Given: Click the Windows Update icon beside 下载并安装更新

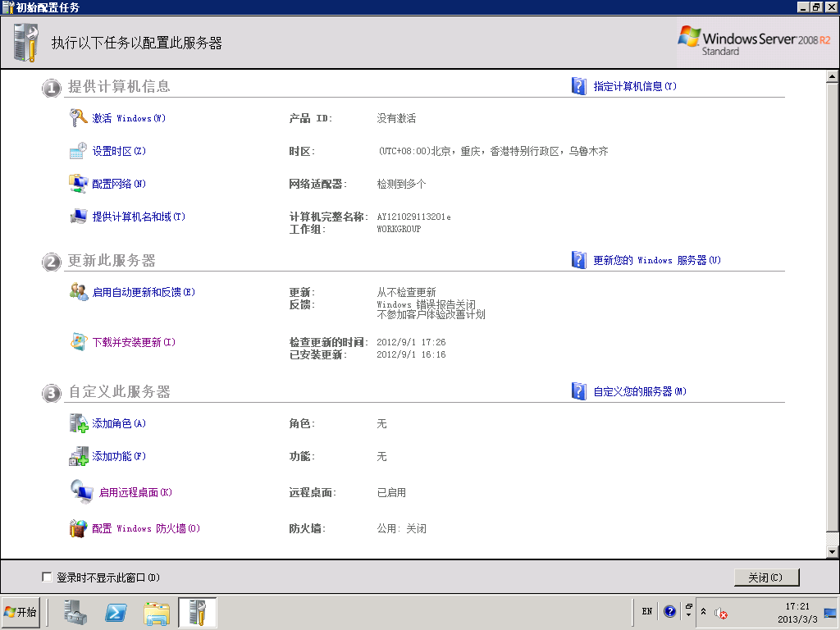Looking at the screenshot, I should (x=79, y=342).
